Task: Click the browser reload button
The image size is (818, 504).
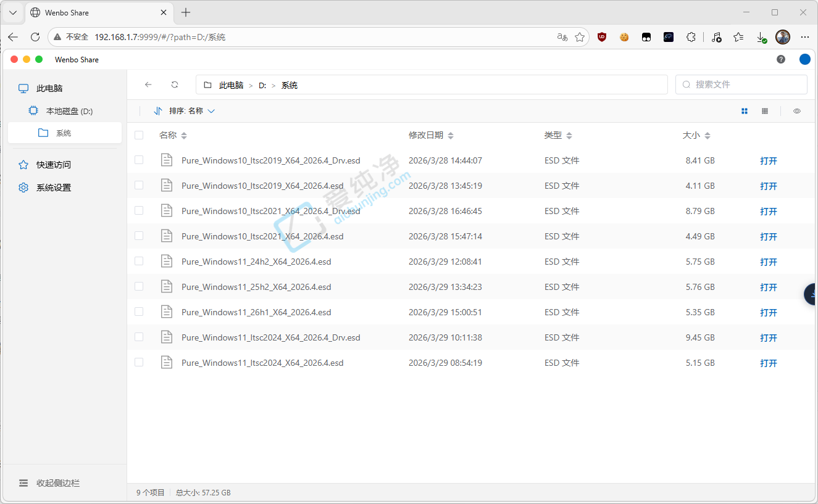Action: point(35,37)
